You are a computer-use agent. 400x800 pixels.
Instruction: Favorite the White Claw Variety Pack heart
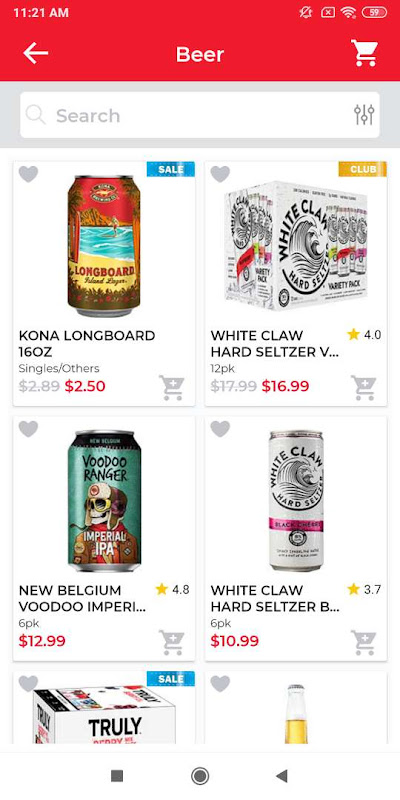[x=220, y=174]
